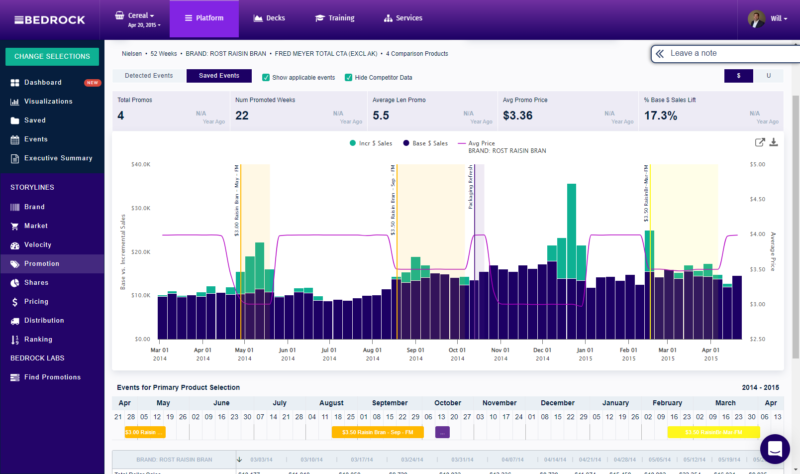Open Find Promotions in Bedrock Labs
Viewport: 800px width, 474px height.
[52, 377]
